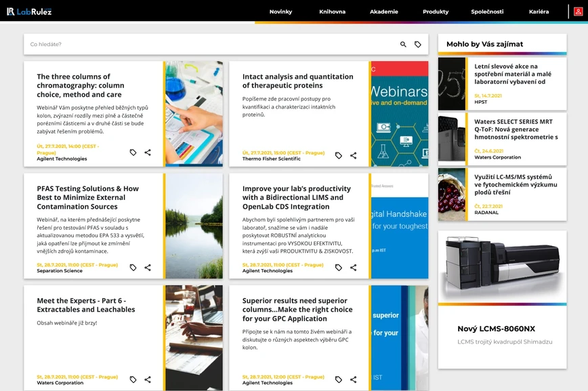Share the Meet the Experts Part 6 webinar
The image size is (588, 391).
148,379
